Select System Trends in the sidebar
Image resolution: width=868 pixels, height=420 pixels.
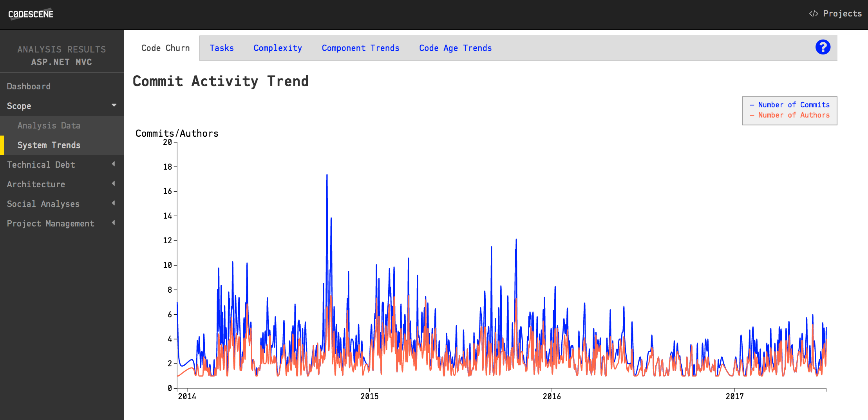pos(49,145)
